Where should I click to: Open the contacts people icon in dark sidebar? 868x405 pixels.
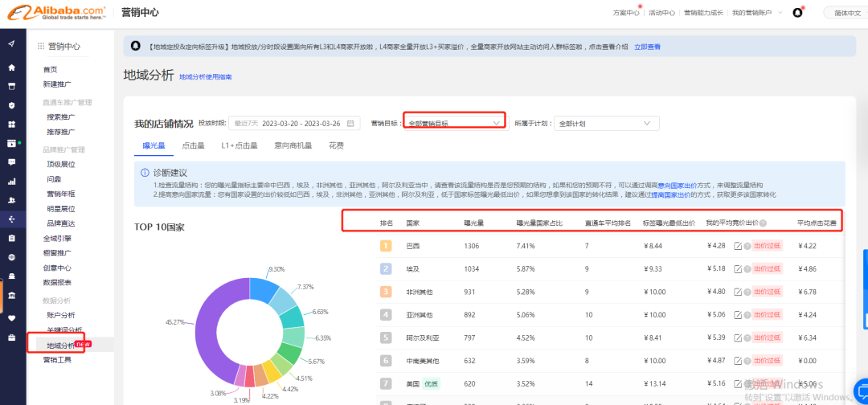point(11,200)
